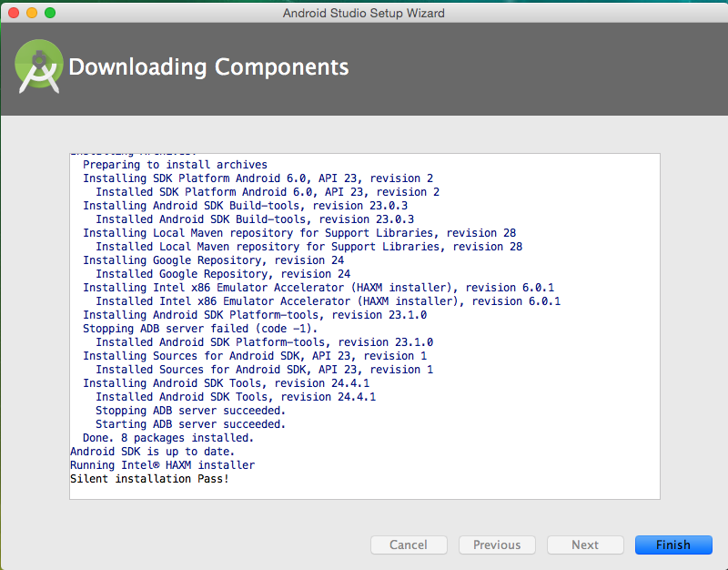
Task: Click the Next button
Action: tap(585, 545)
